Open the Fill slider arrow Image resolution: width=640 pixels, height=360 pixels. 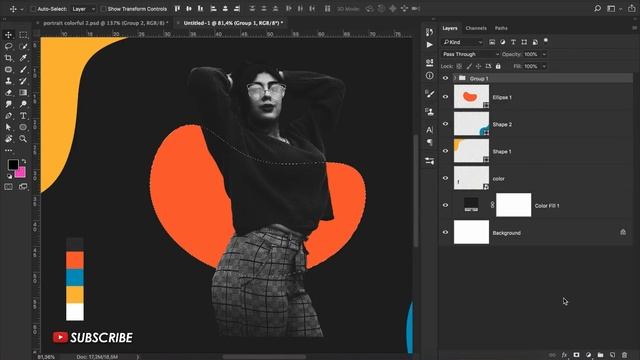544,66
